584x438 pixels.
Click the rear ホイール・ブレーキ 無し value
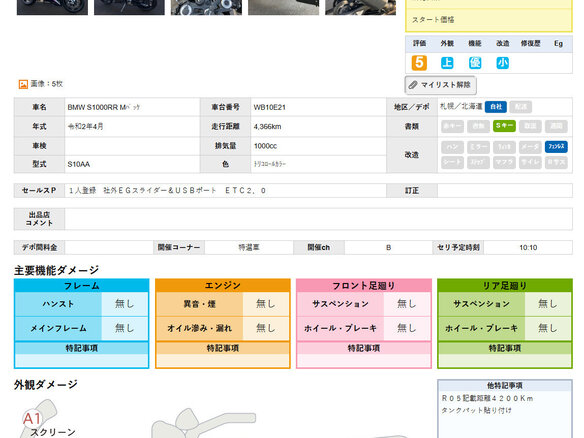click(548, 328)
